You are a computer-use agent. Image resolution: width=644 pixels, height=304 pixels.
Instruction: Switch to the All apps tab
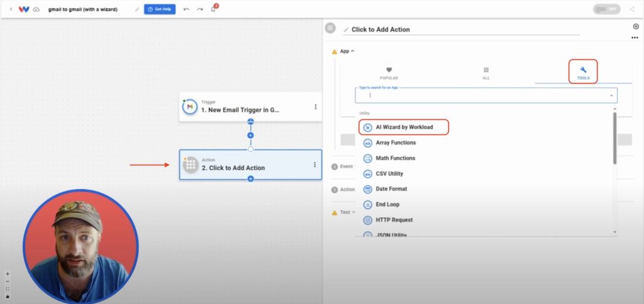click(x=486, y=73)
